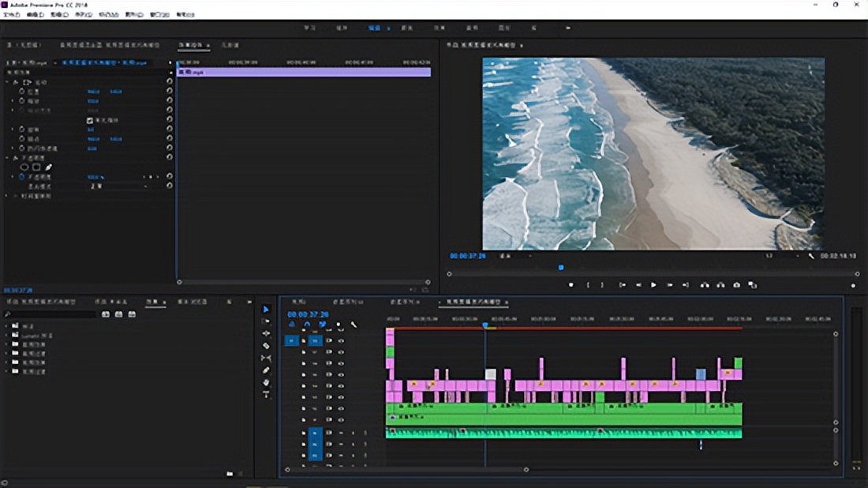Open timeline wrench display settings

[x=354, y=325]
